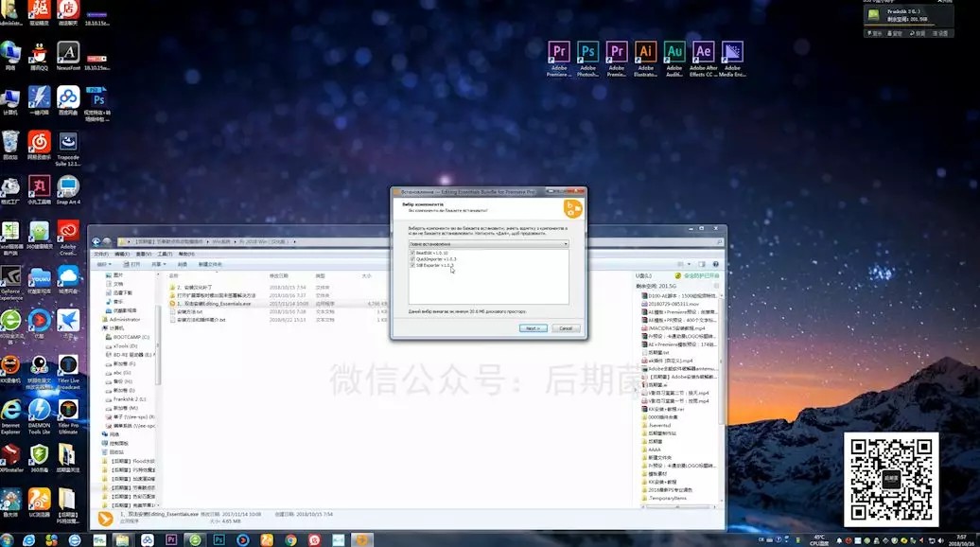Uncheck the QuickImporter component checkbox
This screenshot has height=547, width=980.
[412, 258]
